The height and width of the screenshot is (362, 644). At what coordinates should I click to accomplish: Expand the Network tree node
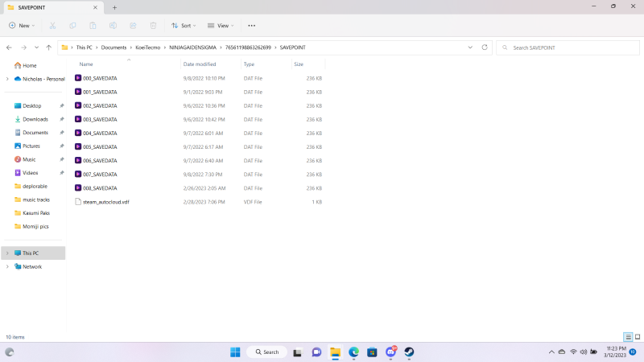coord(7,267)
